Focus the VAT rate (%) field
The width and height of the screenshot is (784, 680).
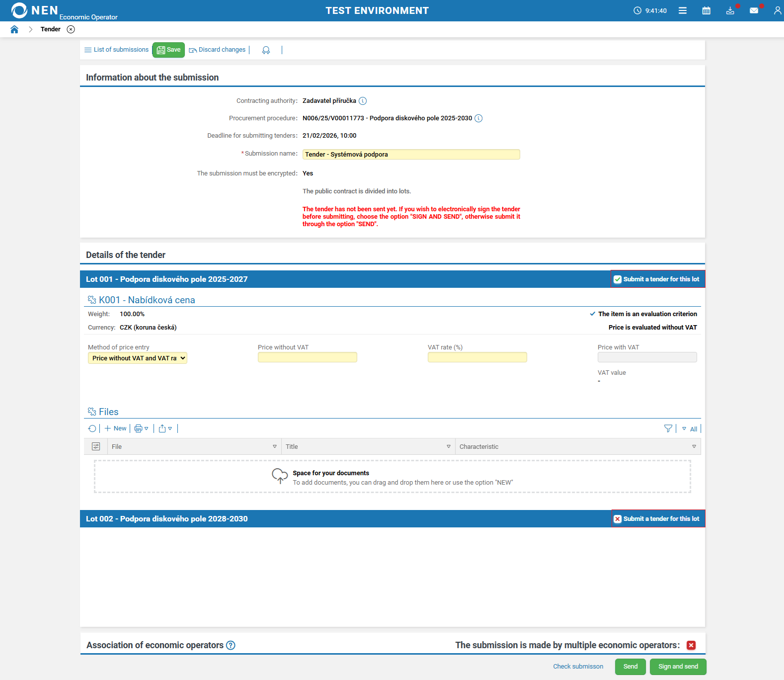[477, 357]
